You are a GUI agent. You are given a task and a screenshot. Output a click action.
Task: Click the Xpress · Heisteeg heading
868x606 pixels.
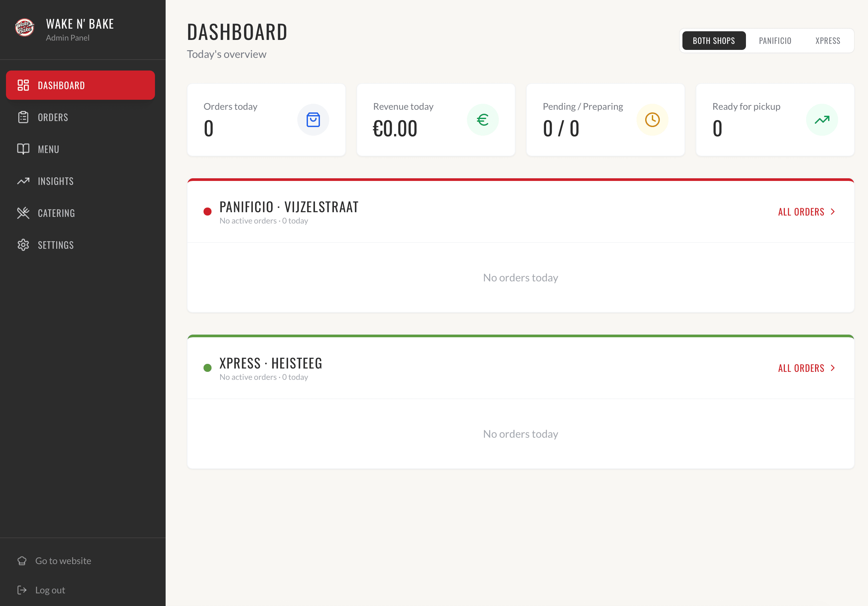pyautogui.click(x=271, y=363)
